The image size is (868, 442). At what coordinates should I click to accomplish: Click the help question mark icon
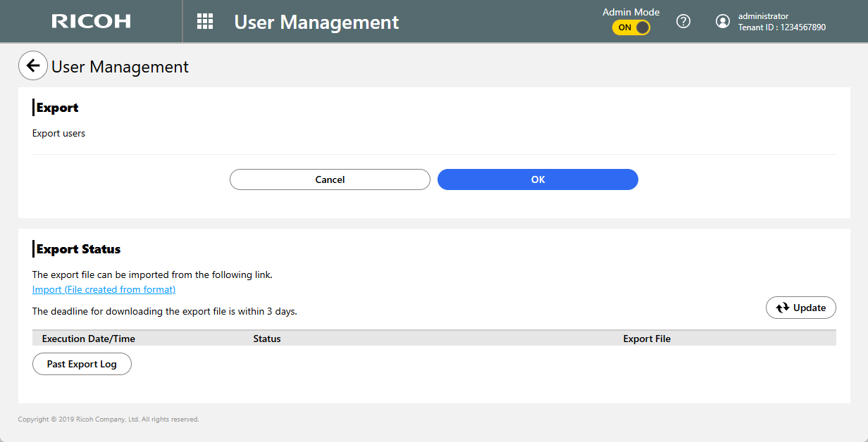click(x=683, y=21)
